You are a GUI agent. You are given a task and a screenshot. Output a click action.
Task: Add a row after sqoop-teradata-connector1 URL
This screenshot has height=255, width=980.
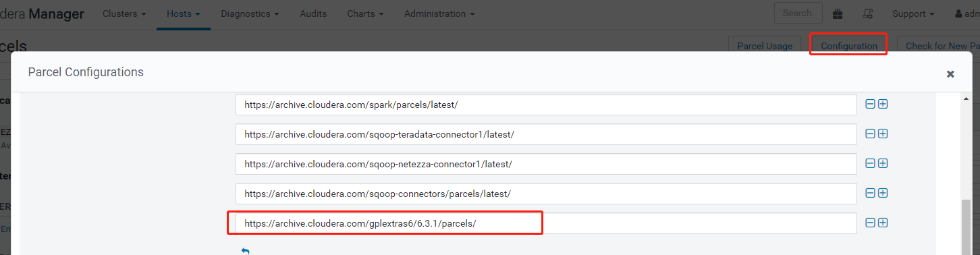883,134
